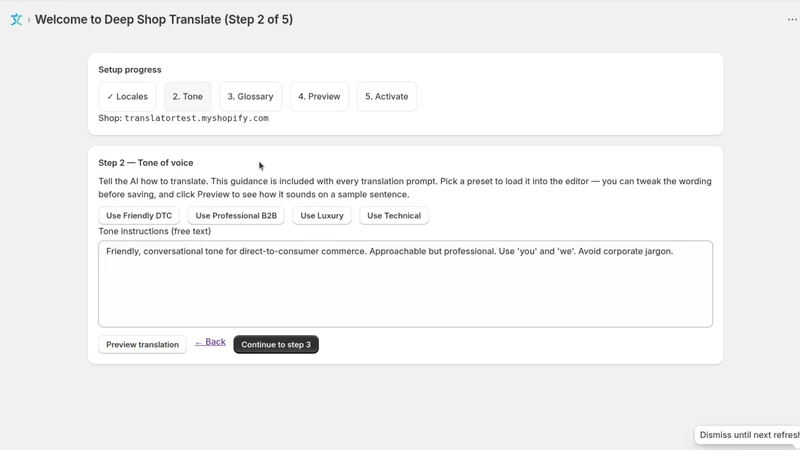Click the shop domain translatortest.myshopify.com
Image resolution: width=800 pixels, height=450 pixels.
[x=196, y=118]
